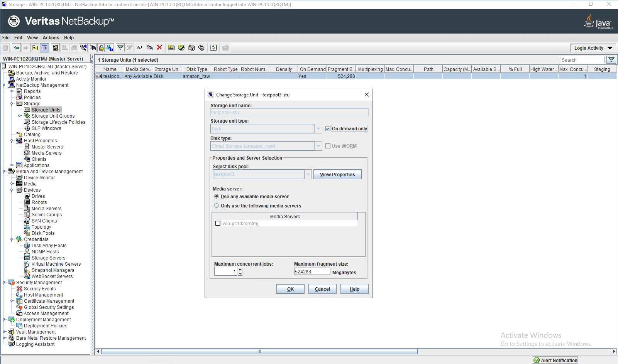Select the testpool3-stu table row

(x=356, y=76)
